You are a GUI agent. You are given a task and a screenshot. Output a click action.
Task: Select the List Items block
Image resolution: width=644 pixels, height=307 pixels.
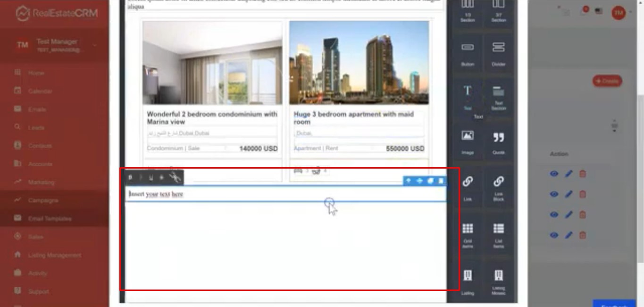pyautogui.click(x=498, y=233)
